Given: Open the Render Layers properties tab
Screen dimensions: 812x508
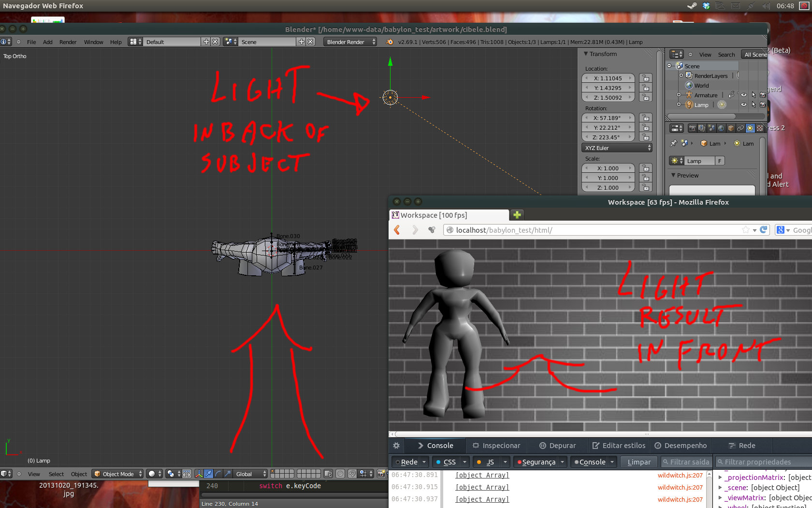Looking at the screenshot, I should click(702, 128).
